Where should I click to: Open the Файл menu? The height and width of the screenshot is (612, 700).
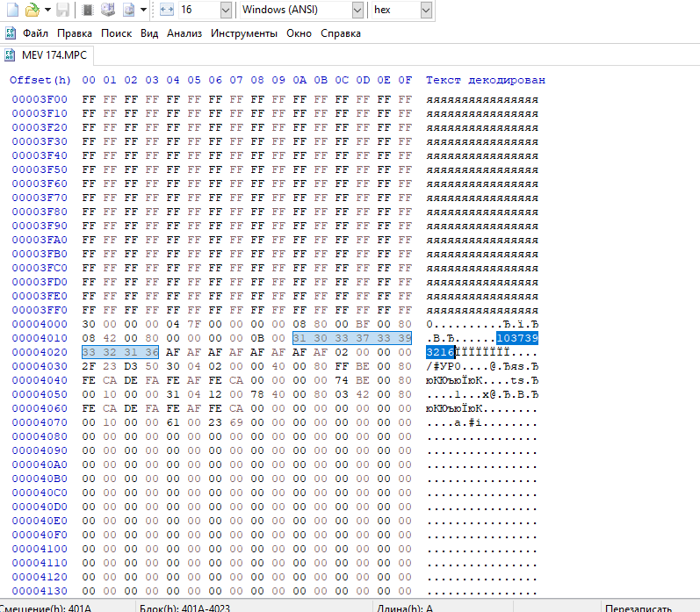click(x=36, y=33)
